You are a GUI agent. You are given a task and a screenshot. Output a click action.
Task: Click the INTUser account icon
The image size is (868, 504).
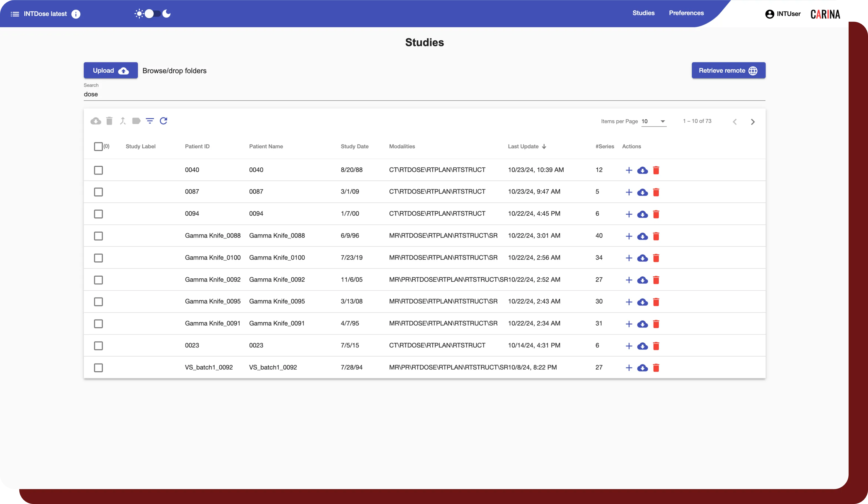(770, 14)
